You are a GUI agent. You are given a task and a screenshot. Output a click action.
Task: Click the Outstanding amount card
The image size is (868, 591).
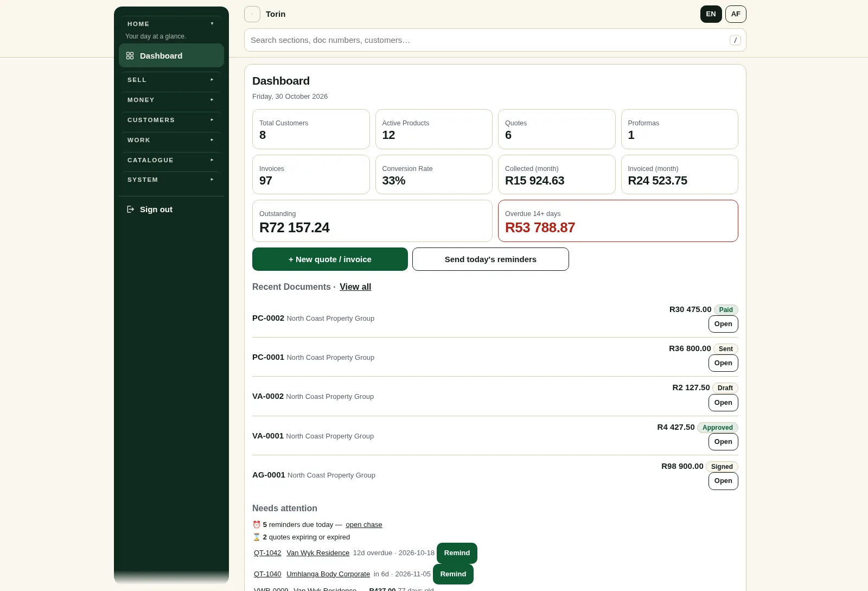point(372,221)
